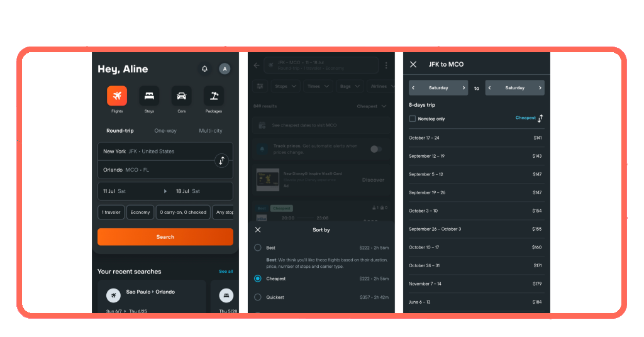Select the Stays bed icon
The width and height of the screenshot is (644, 337).
point(149,96)
